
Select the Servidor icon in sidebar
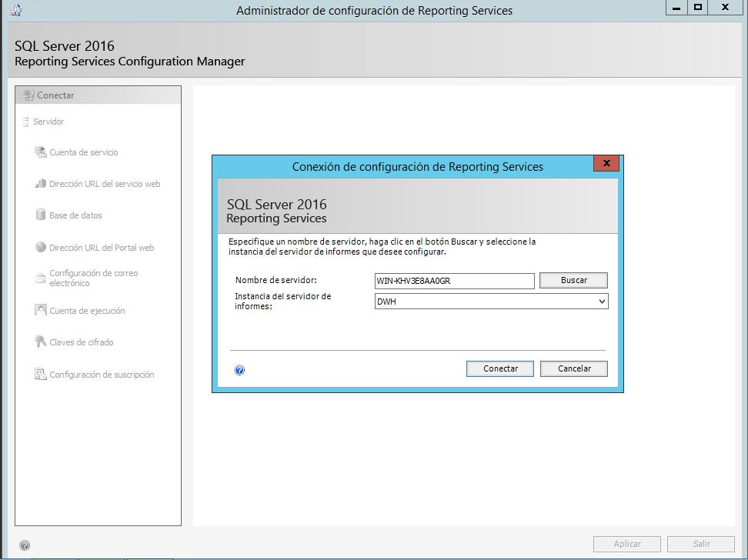(25, 122)
